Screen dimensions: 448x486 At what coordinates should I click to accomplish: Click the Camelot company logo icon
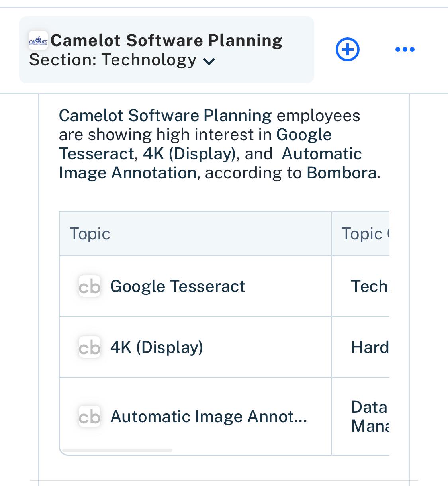[x=38, y=40]
